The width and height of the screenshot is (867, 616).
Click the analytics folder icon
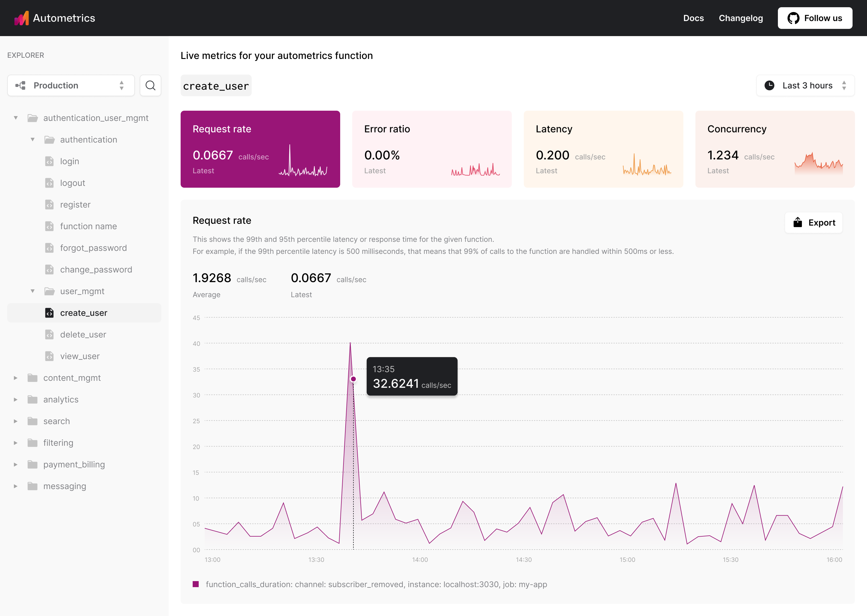[x=33, y=399]
